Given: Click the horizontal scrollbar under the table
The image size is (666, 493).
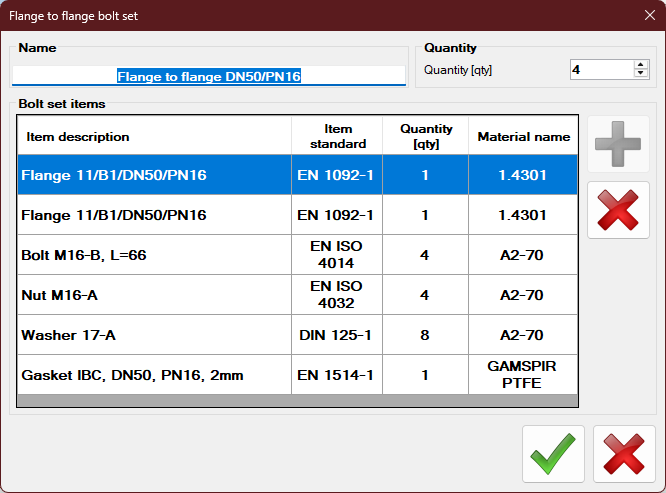Looking at the screenshot, I should tap(297, 401).
